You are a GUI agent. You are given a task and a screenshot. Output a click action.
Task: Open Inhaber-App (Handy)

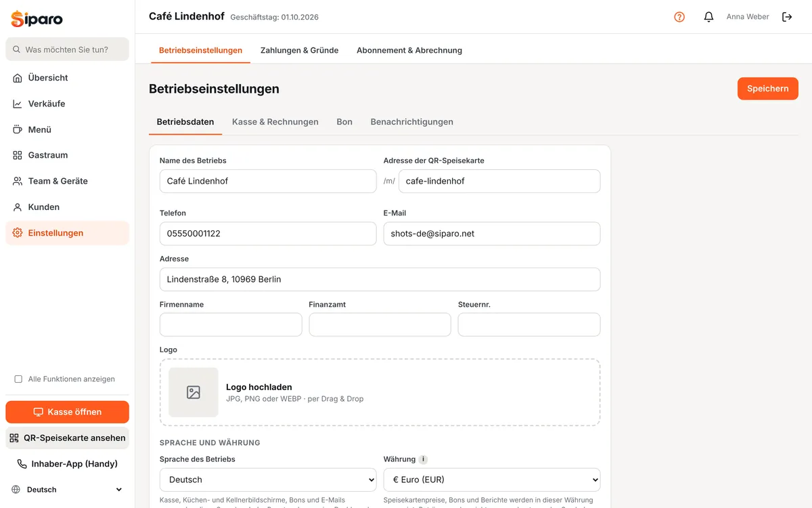[67, 464]
